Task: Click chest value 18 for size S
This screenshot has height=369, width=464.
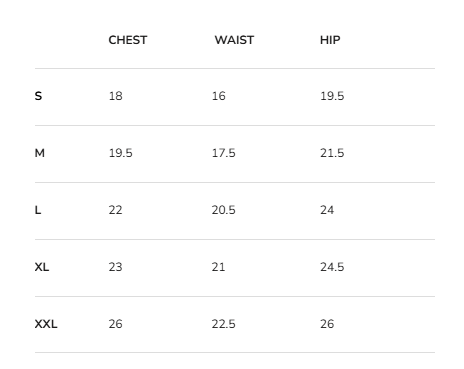Action: tap(116, 96)
